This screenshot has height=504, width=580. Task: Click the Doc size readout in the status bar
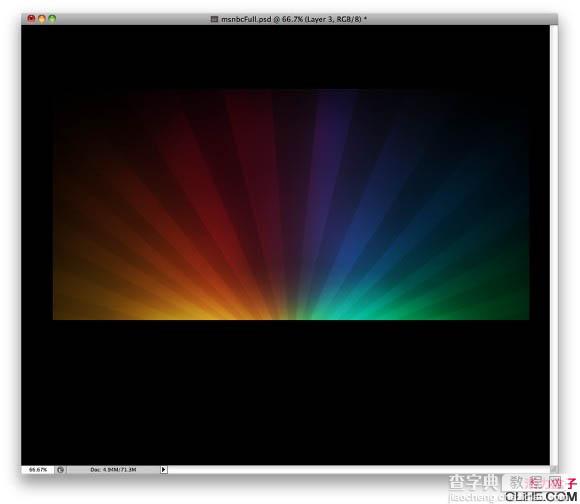tap(113, 470)
